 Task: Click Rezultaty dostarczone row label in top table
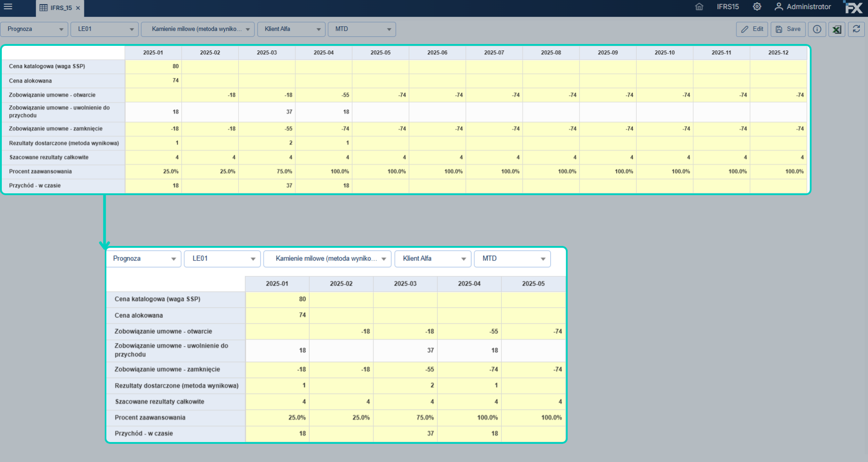(64, 143)
